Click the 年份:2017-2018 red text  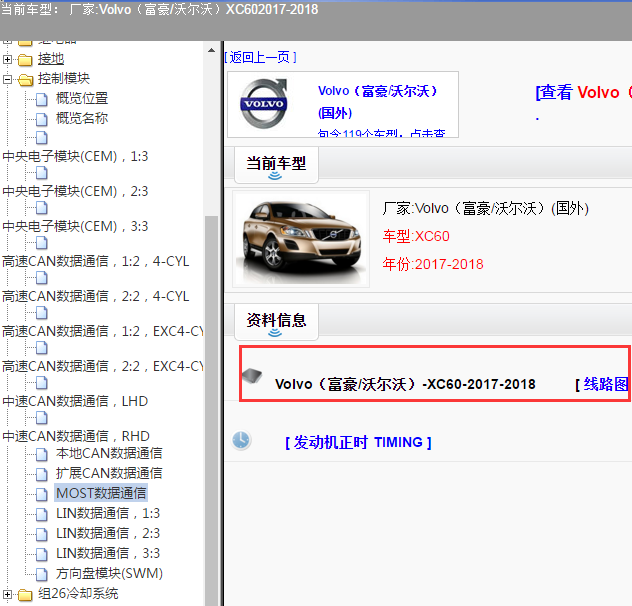[x=433, y=264]
